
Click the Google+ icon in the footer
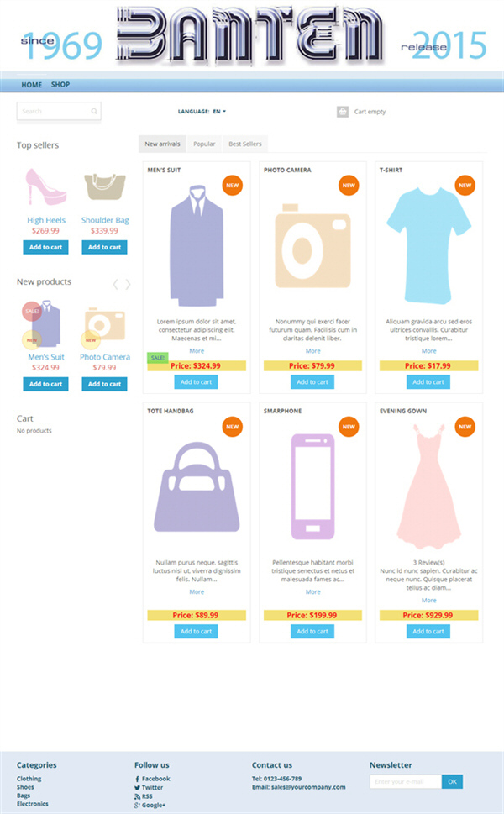tap(137, 805)
